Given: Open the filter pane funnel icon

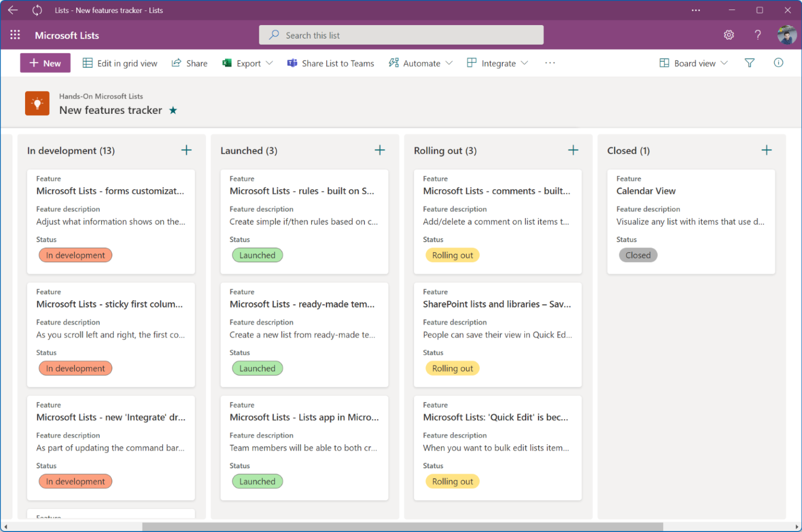Looking at the screenshot, I should (x=750, y=63).
